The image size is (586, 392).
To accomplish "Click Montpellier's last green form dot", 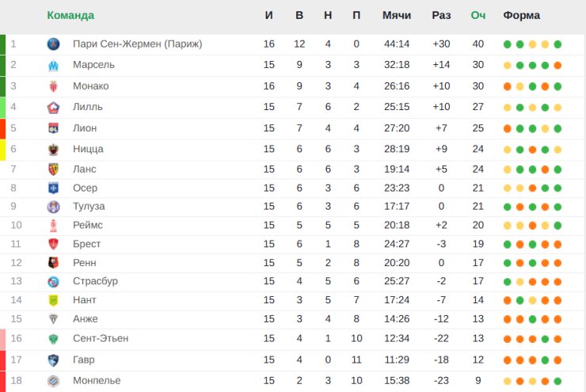I will (x=557, y=381).
